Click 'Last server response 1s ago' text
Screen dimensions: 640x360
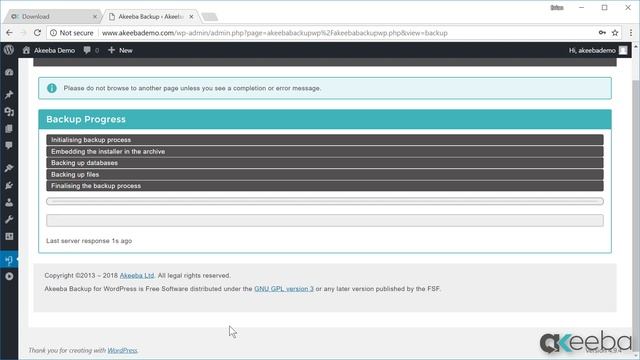point(89,241)
